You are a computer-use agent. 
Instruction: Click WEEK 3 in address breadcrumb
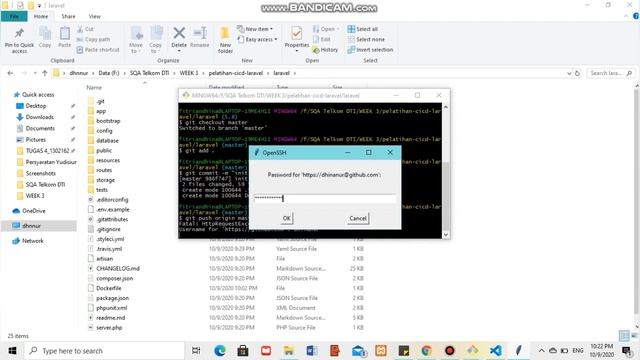pyautogui.click(x=189, y=73)
